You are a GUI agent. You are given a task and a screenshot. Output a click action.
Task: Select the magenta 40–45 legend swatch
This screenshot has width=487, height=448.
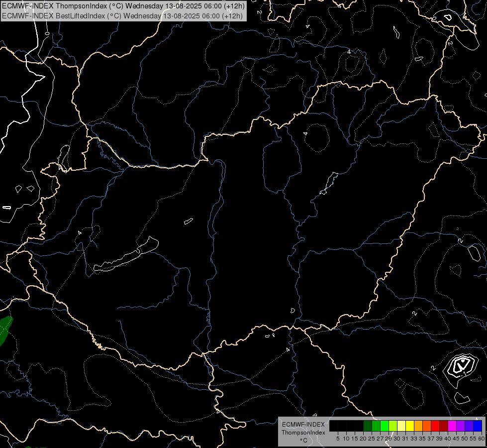452,426
